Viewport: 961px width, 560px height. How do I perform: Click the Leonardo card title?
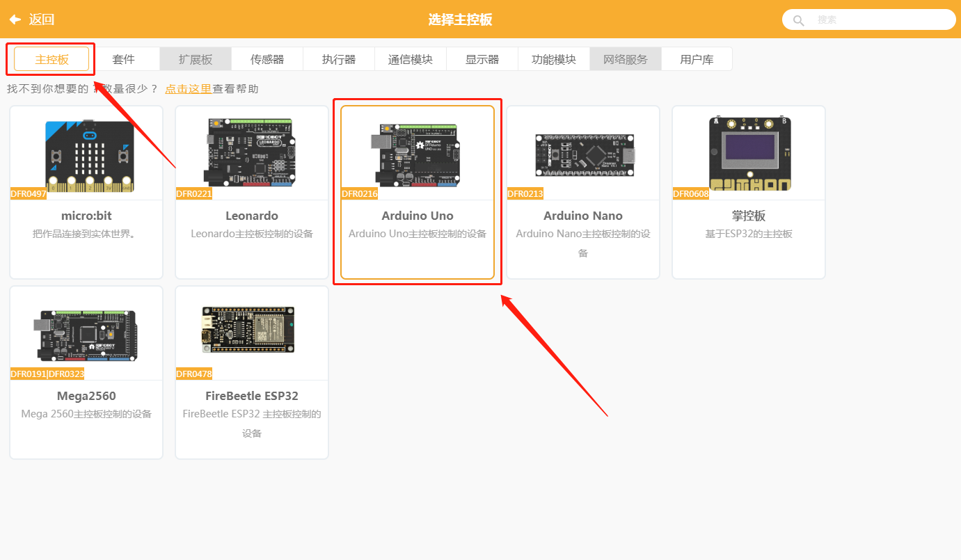point(252,216)
